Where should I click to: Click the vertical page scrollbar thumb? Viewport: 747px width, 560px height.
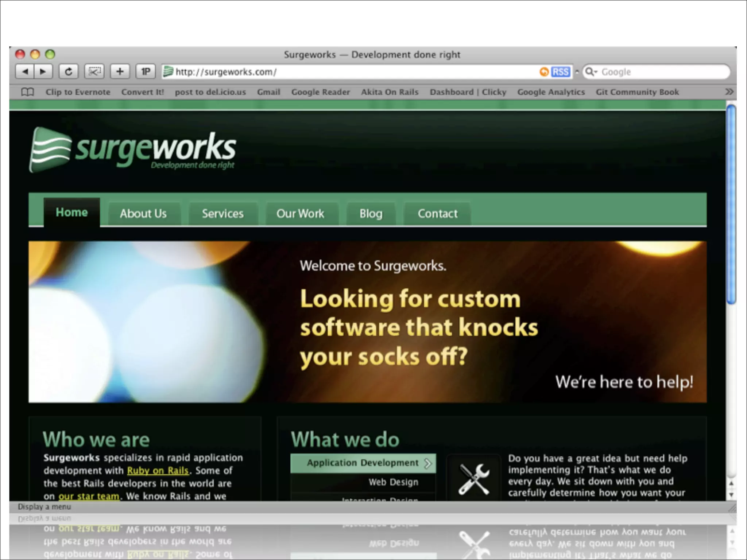731,204
